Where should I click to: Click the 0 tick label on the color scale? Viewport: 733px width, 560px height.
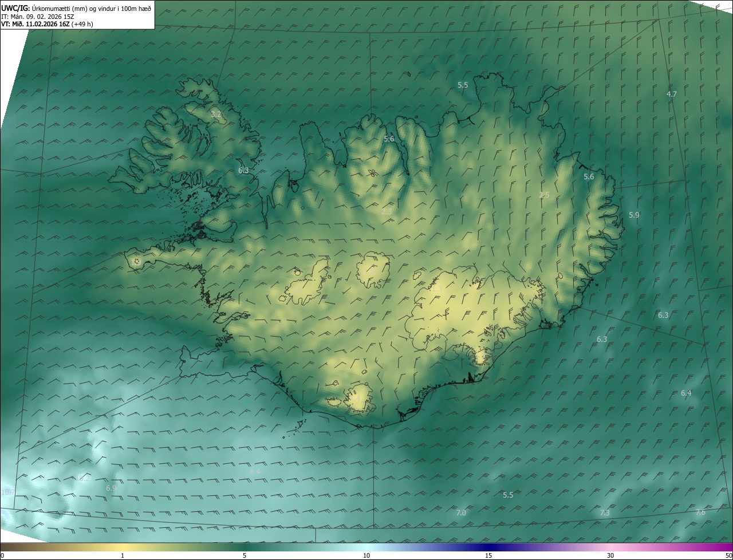[x=2, y=556]
